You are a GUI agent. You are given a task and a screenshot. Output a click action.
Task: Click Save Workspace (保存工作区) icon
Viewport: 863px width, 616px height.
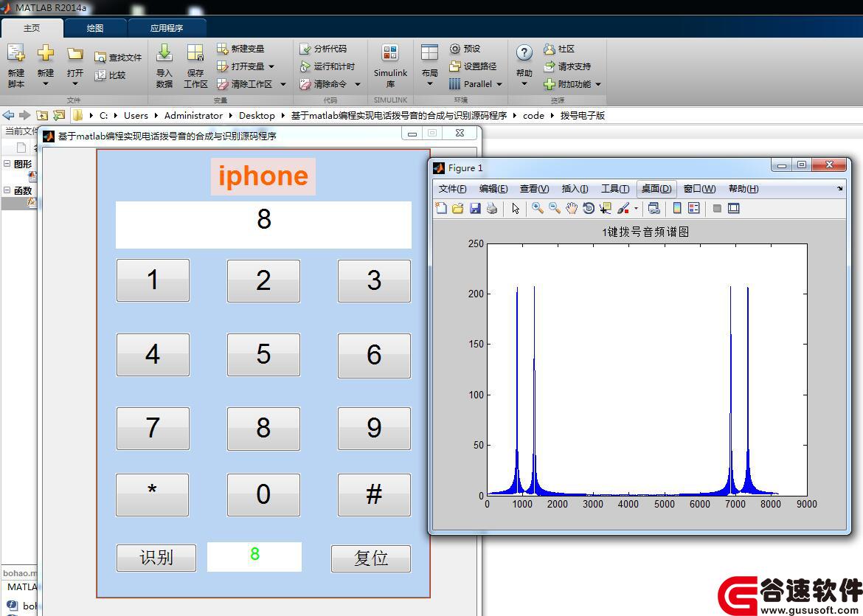(195, 53)
